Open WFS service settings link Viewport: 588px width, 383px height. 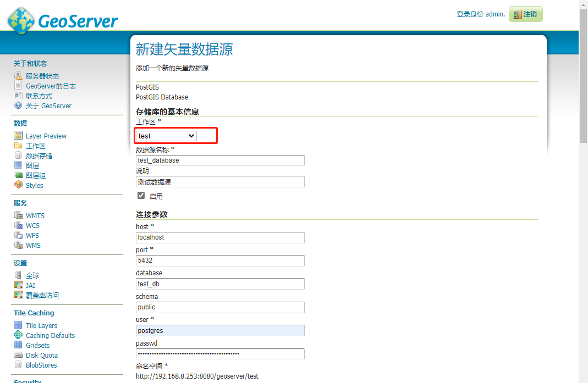tap(32, 235)
